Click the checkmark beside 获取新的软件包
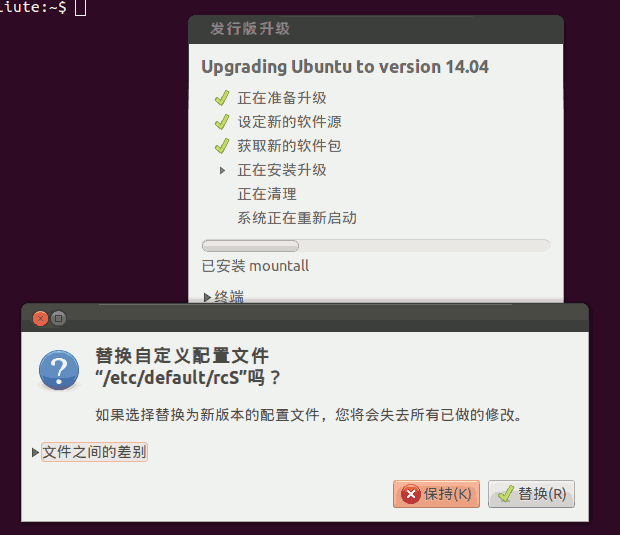The height and width of the screenshot is (535, 620). coord(222,146)
